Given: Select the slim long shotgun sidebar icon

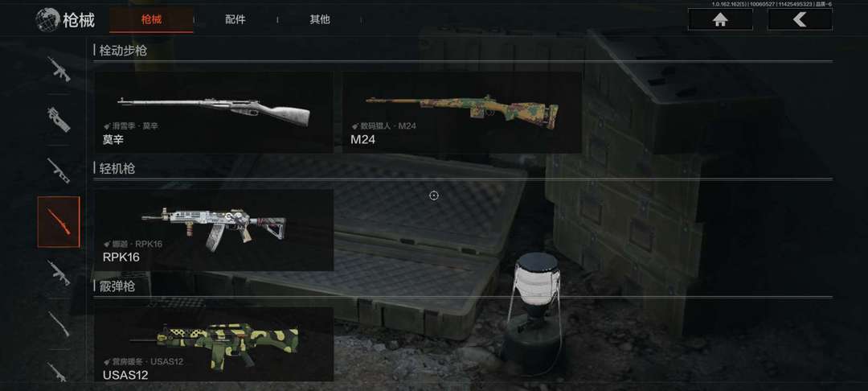Looking at the screenshot, I should [59, 323].
